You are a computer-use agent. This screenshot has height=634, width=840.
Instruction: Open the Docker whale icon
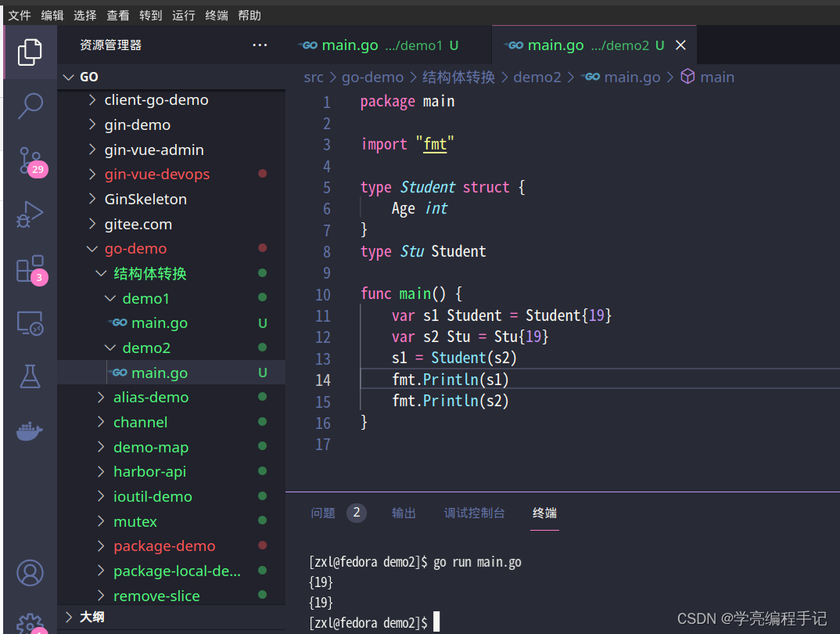(30, 430)
